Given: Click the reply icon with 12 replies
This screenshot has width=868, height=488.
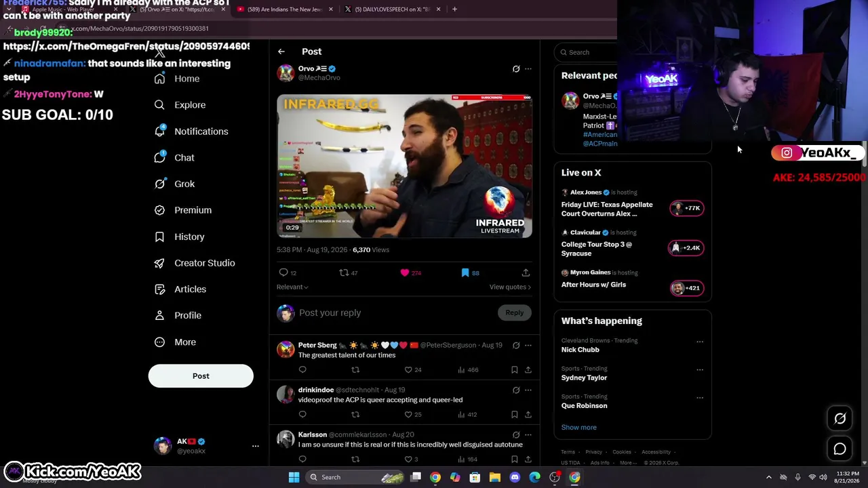Looking at the screenshot, I should (283, 272).
